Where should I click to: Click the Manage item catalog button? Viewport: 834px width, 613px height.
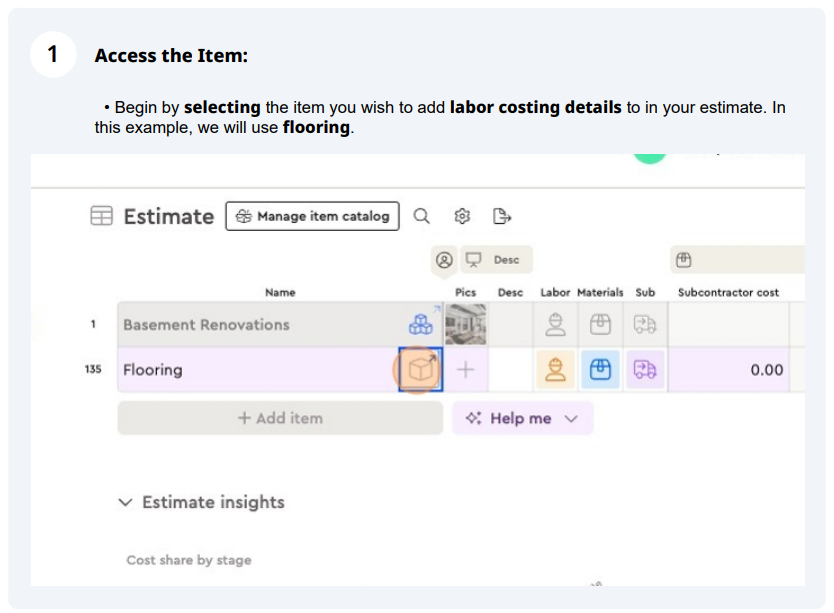312,216
